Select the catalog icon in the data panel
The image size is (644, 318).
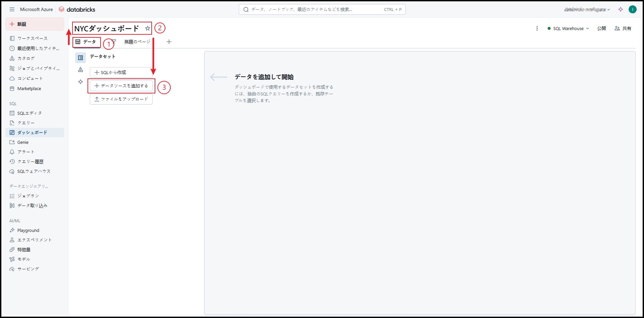(x=80, y=70)
